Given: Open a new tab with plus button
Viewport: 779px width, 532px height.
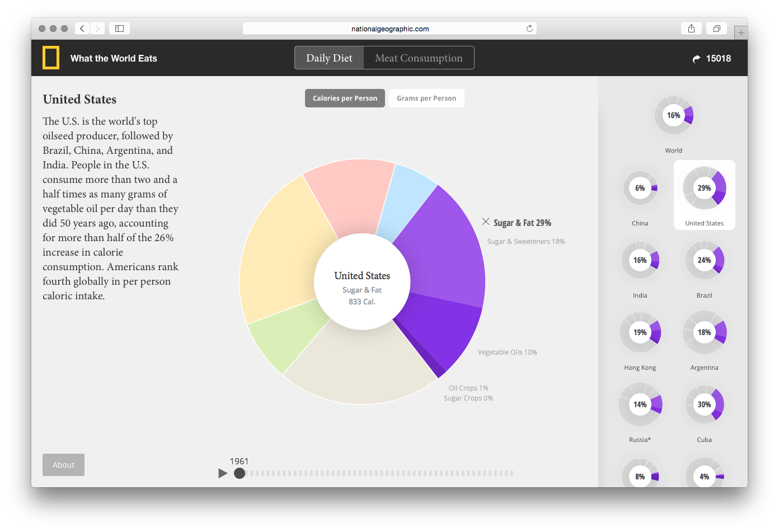Looking at the screenshot, I should (x=740, y=33).
